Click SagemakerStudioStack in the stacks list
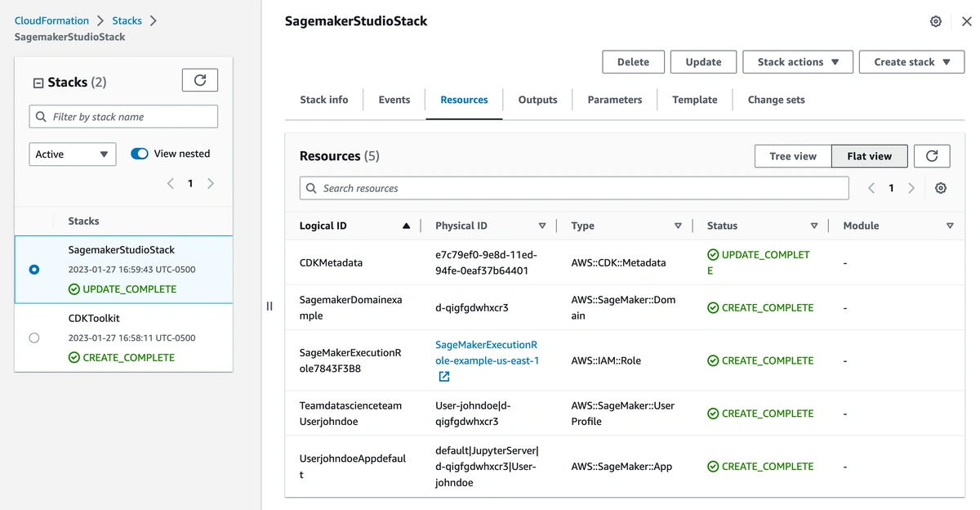 (121, 250)
